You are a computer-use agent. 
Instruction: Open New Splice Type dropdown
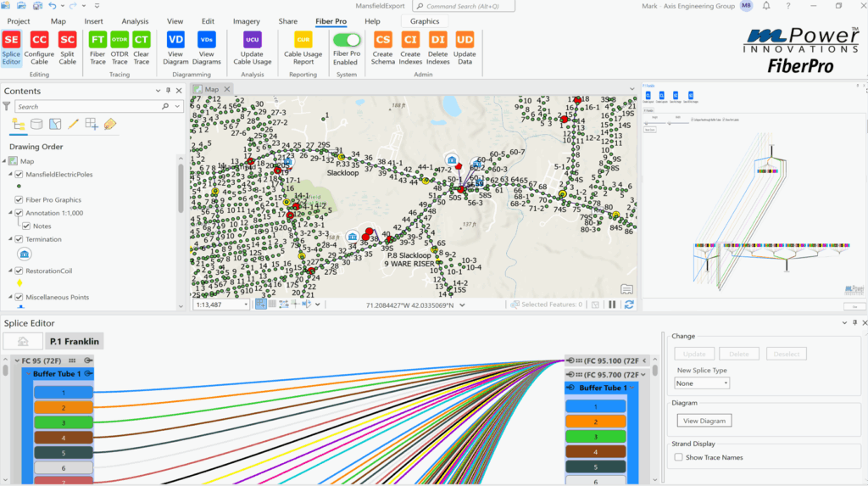[701, 383]
